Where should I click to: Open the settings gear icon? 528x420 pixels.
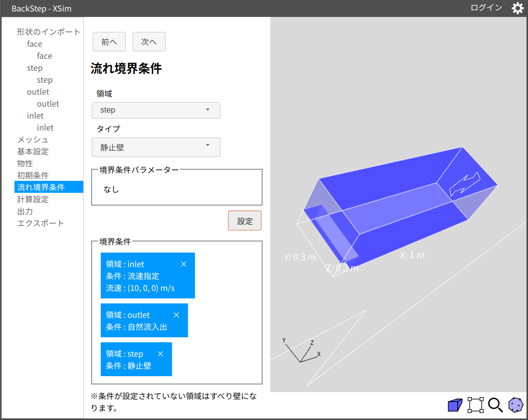(518, 8)
